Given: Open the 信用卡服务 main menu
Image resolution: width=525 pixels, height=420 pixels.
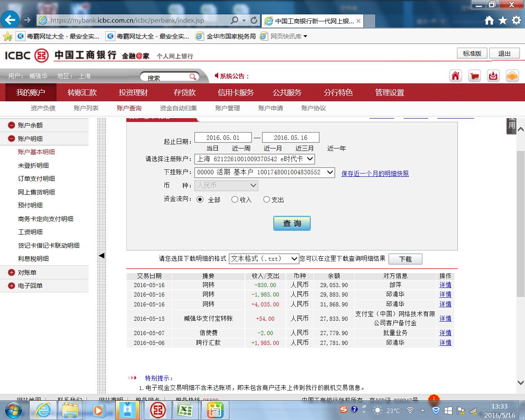Looking at the screenshot, I should tap(236, 93).
